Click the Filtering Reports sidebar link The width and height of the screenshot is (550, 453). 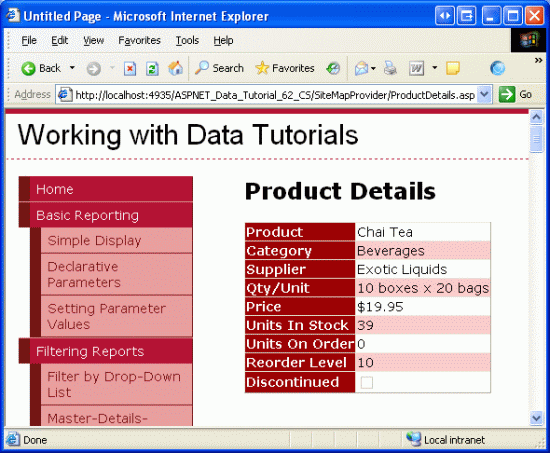(90, 352)
